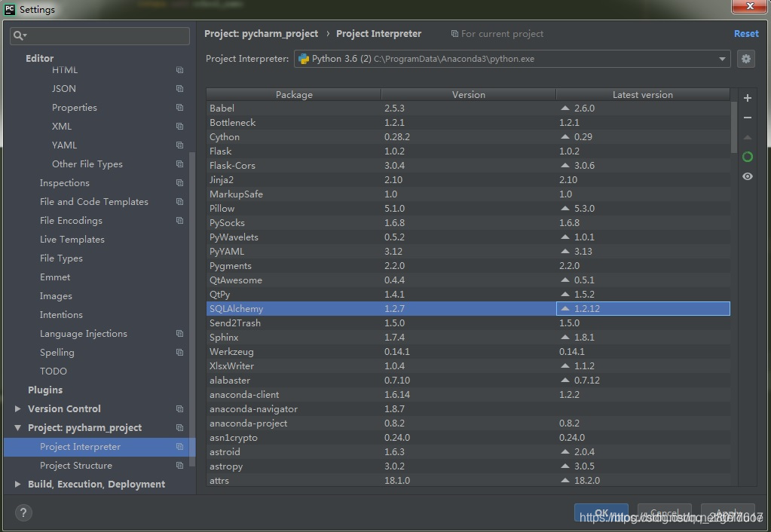Click the search magnifier icon in settings
The height and width of the screenshot is (532, 771).
coord(19,35)
